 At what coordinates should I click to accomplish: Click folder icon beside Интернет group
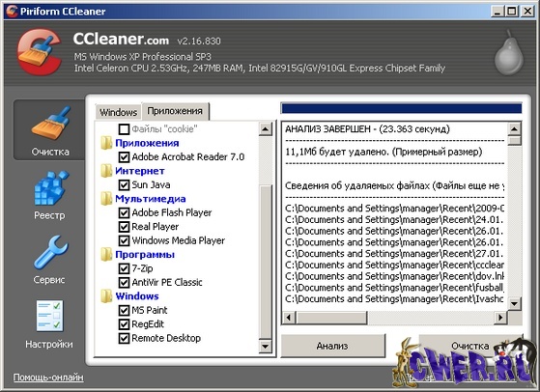click(x=106, y=171)
